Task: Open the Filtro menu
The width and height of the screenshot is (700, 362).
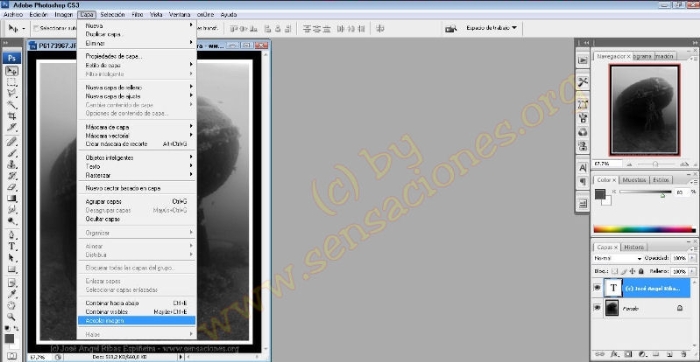Action: [138, 15]
